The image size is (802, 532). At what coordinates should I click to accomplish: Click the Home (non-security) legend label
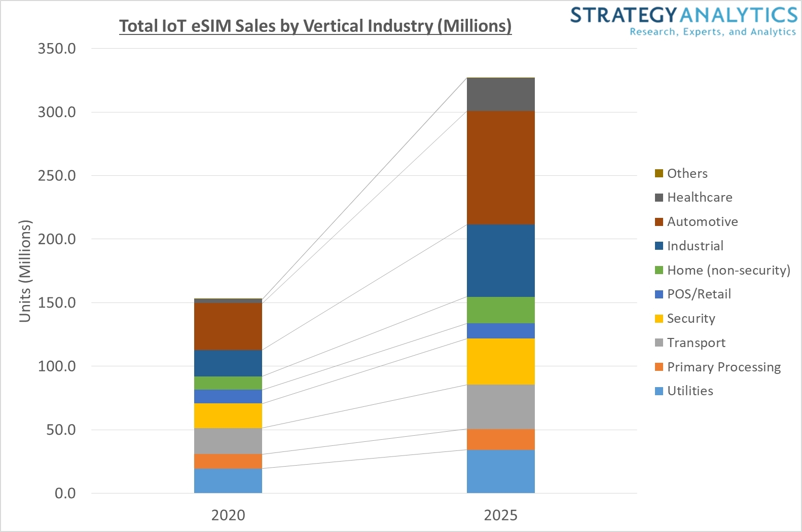coord(728,270)
